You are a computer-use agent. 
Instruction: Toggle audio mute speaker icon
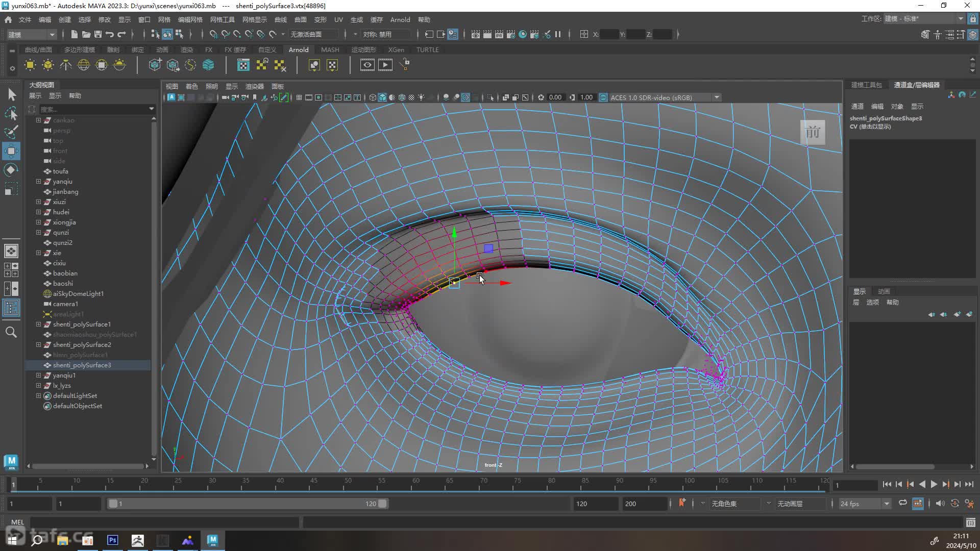tap(940, 504)
